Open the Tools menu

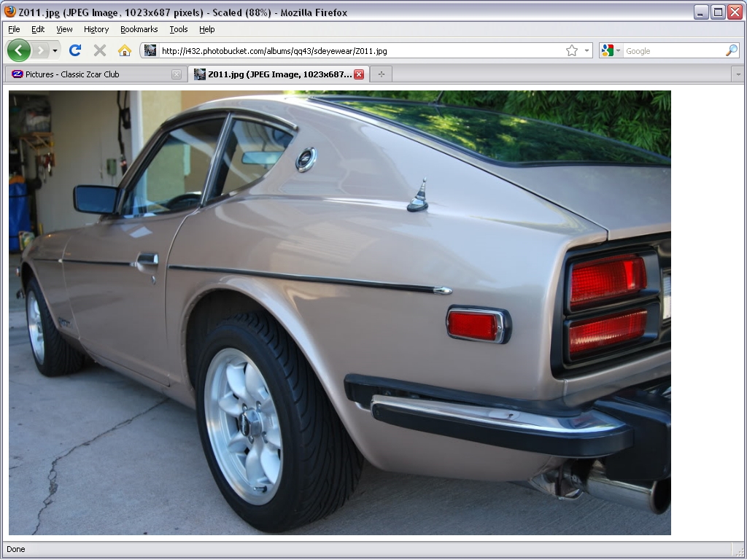tap(179, 29)
